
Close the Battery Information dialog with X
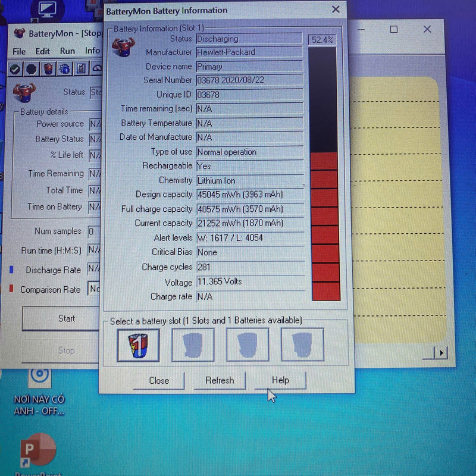tap(336, 10)
